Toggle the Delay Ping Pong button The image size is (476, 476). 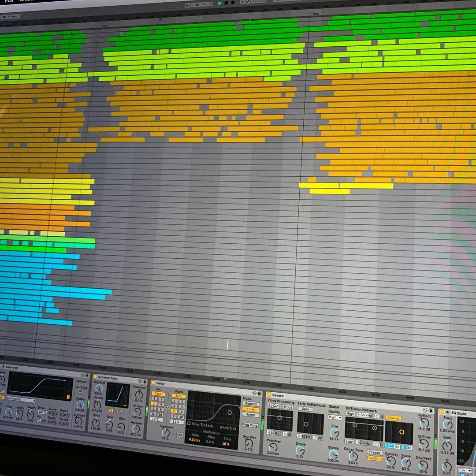(250, 425)
